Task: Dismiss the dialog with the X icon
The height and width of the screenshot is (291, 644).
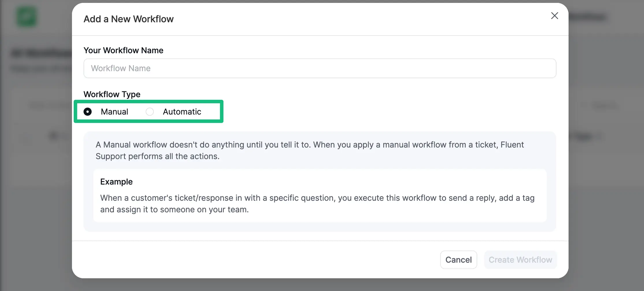Action: coord(554,16)
